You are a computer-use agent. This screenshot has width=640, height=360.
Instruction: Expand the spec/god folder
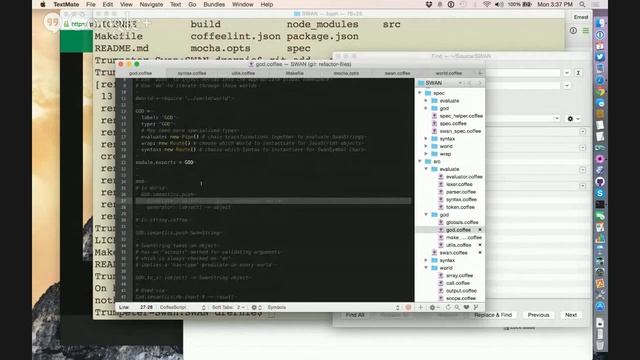[426, 108]
